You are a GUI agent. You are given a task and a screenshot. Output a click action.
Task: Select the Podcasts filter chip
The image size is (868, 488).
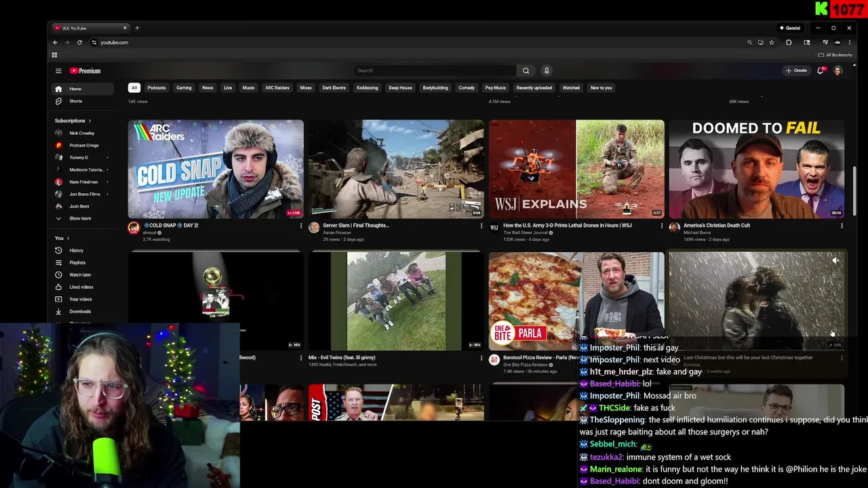click(x=157, y=87)
